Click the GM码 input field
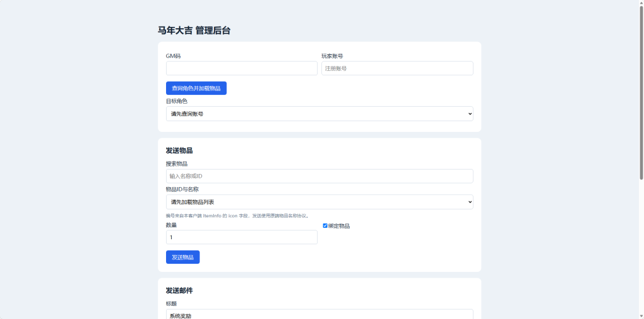Image resolution: width=644 pixels, height=319 pixels. tap(241, 68)
